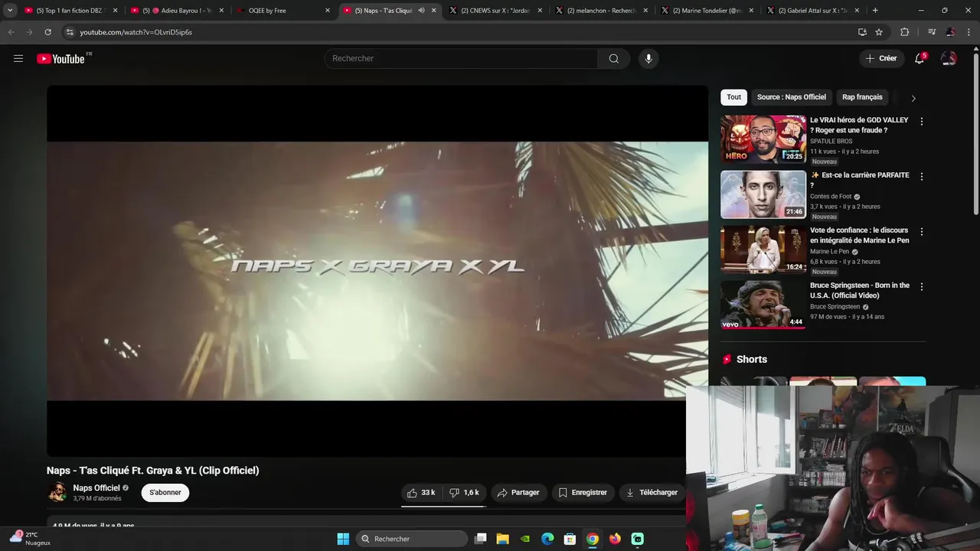Open Microsoft Store from taskbar

coord(570,539)
